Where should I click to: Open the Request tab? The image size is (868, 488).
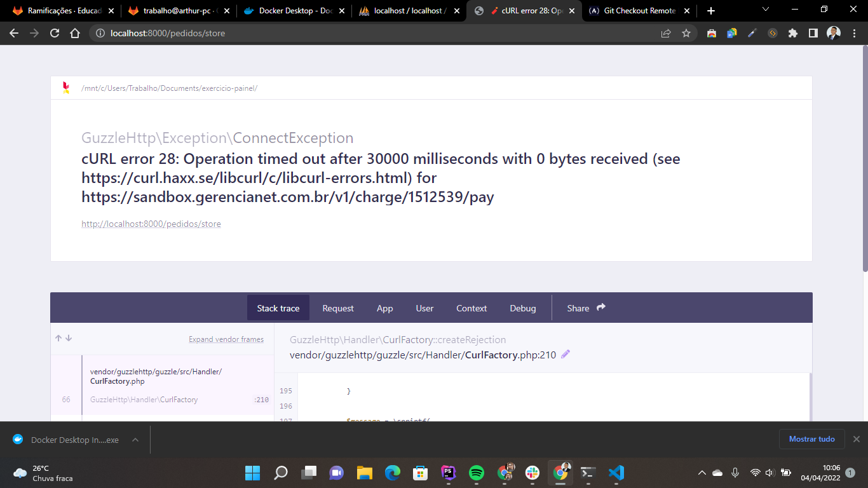tap(338, 308)
